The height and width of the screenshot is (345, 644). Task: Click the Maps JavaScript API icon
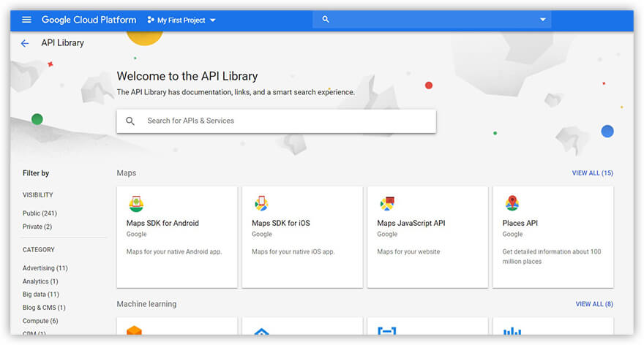[387, 203]
